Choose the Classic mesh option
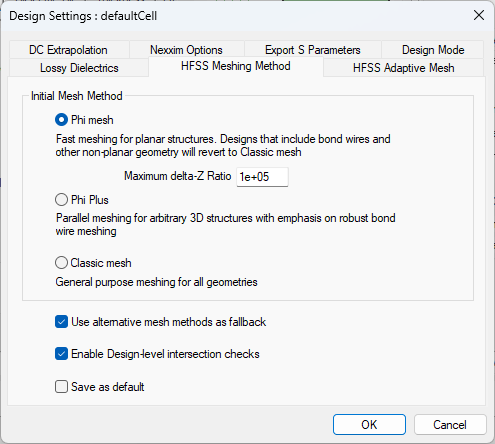Image resolution: width=495 pixels, height=444 pixels. coord(61,263)
